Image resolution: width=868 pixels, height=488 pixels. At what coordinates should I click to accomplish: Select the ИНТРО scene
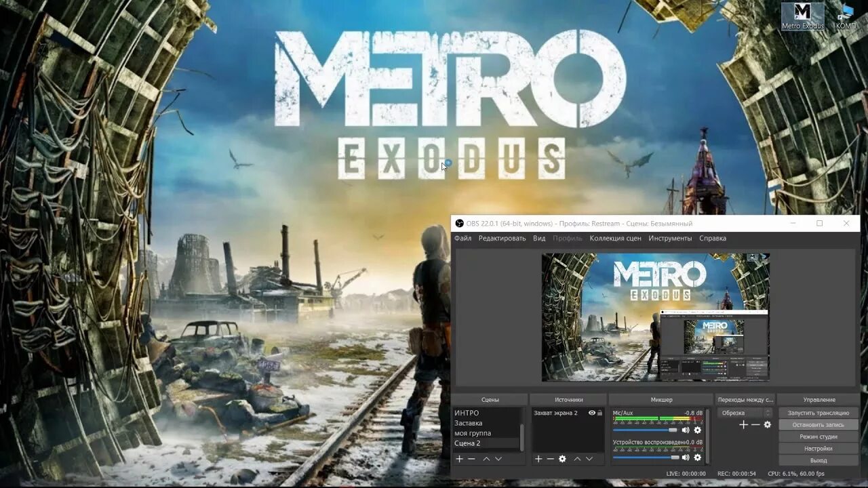pyautogui.click(x=486, y=413)
